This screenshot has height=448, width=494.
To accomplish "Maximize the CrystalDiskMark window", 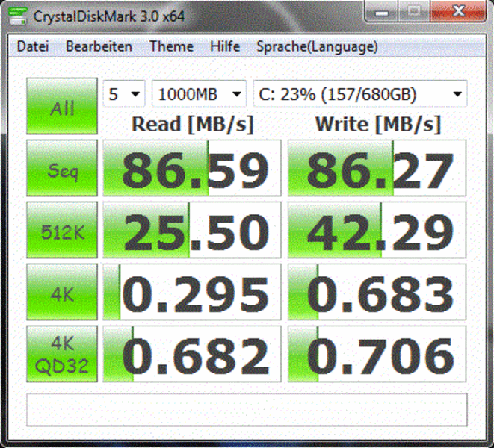I will tap(414, 12).
